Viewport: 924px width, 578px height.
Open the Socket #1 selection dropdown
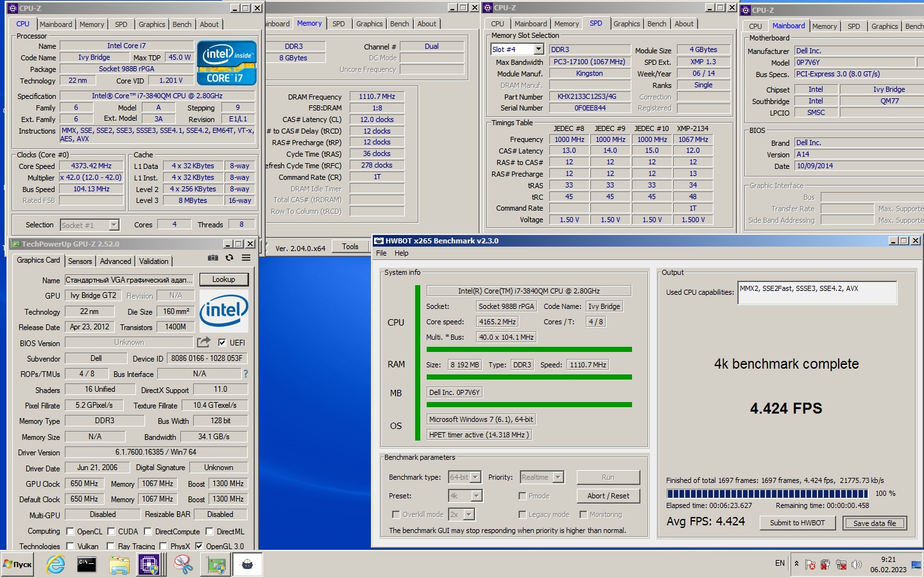[89, 225]
